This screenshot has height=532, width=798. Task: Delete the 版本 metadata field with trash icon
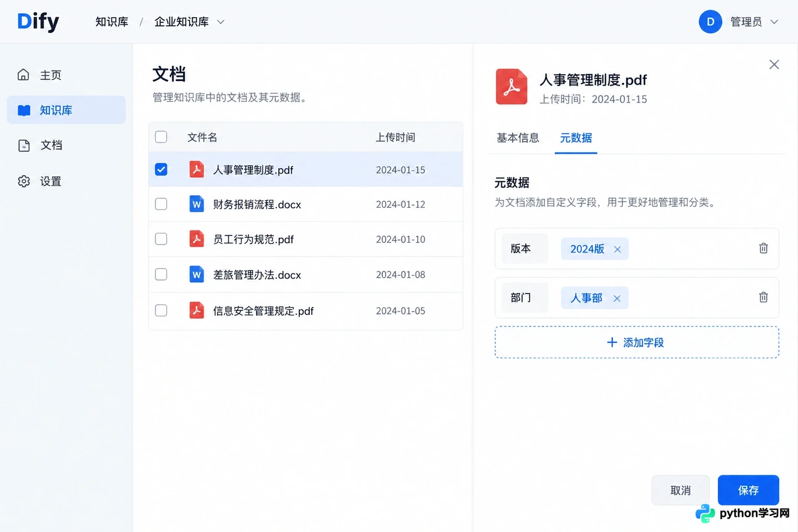(763, 248)
